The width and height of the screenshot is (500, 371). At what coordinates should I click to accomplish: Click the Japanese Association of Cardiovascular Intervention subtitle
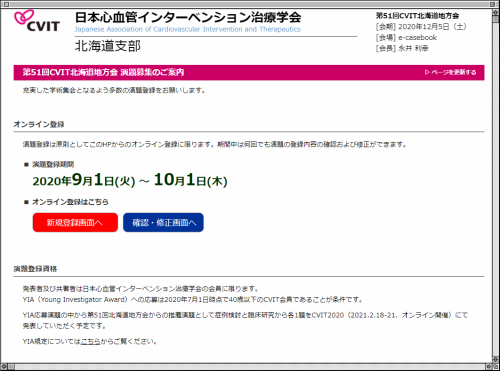pos(188,29)
